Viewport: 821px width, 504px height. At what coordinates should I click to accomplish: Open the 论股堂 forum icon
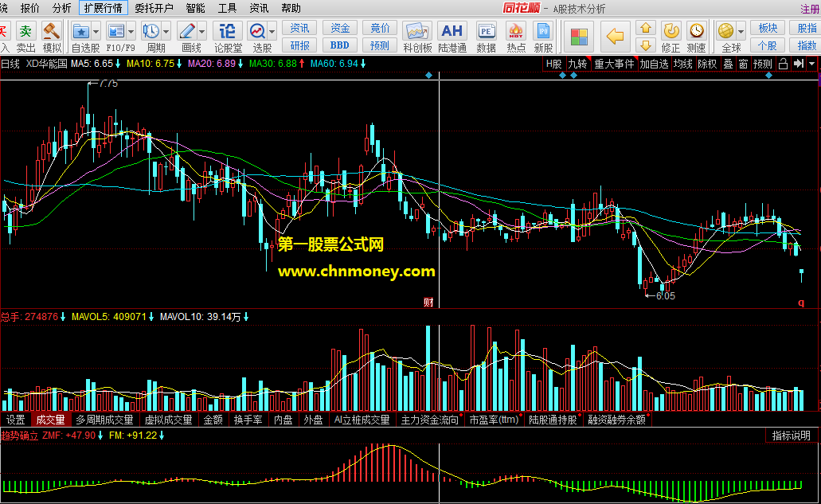[x=227, y=31]
